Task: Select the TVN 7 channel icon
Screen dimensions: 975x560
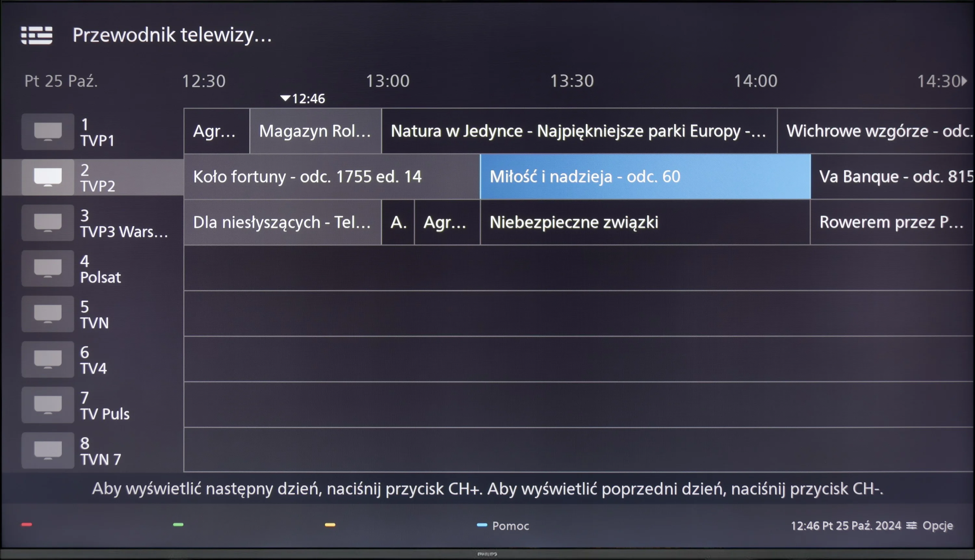Action: point(48,451)
